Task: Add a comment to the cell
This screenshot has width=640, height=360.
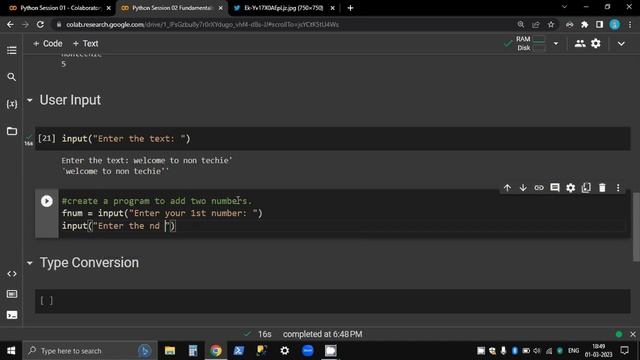Action: coord(555,188)
